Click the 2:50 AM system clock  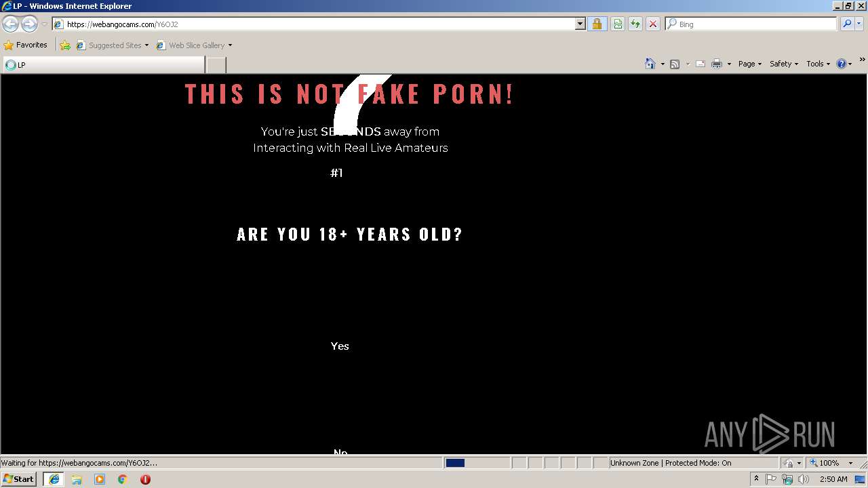point(833,479)
